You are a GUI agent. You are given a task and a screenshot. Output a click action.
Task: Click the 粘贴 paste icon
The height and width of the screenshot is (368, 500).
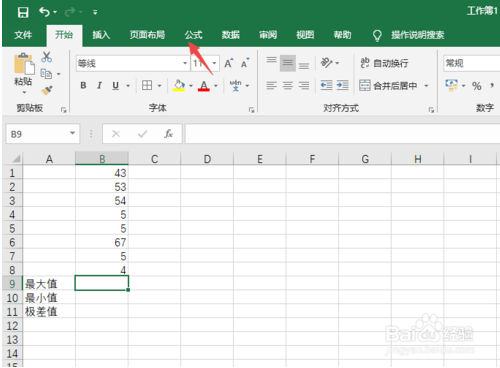24,63
